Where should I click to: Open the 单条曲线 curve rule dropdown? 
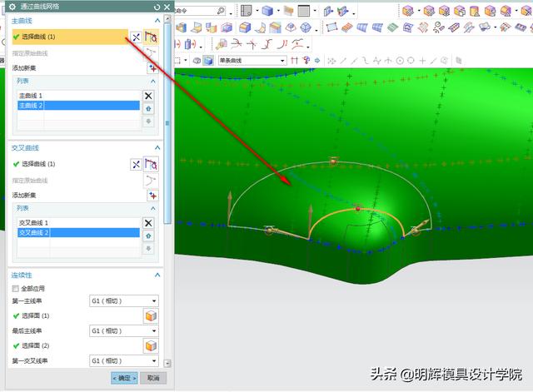252,61
